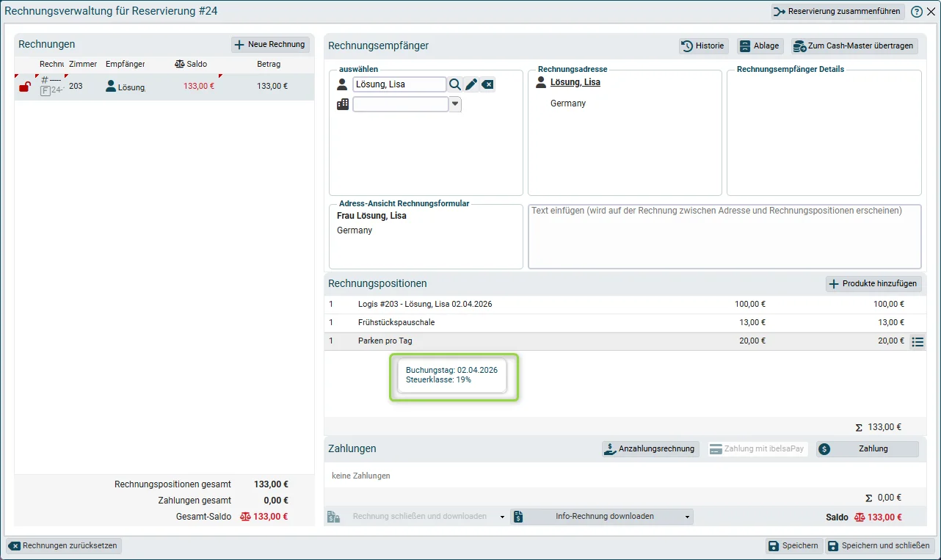Open Ablage archive
The width and height of the screenshot is (941, 560).
(760, 46)
